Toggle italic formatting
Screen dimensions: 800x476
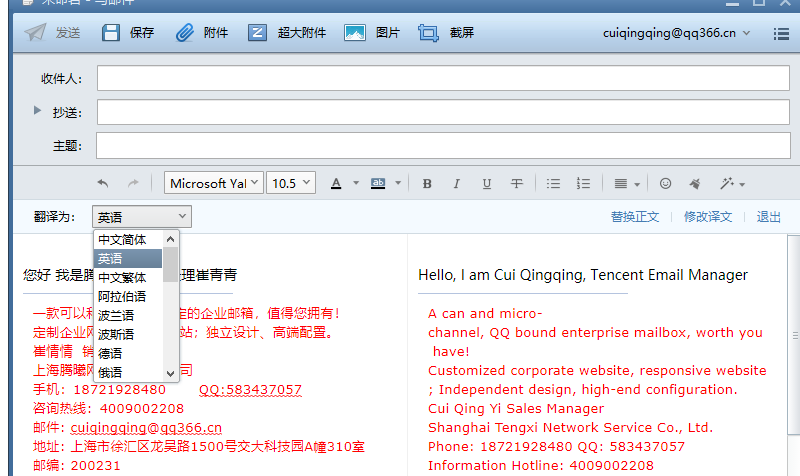click(457, 184)
